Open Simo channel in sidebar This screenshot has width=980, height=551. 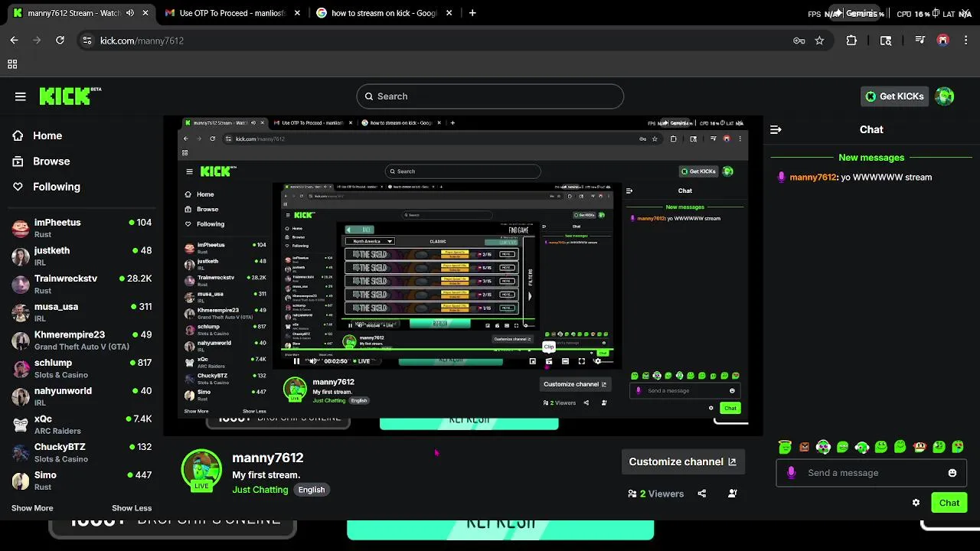tap(81, 481)
